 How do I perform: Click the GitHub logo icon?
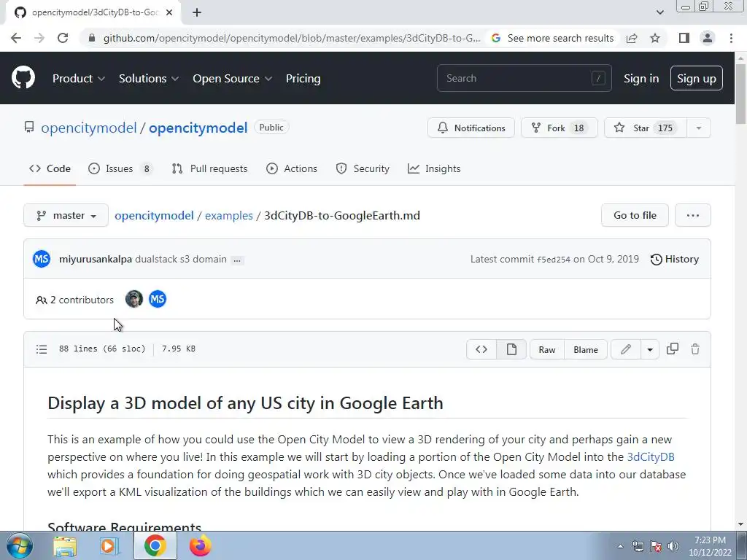point(23,78)
